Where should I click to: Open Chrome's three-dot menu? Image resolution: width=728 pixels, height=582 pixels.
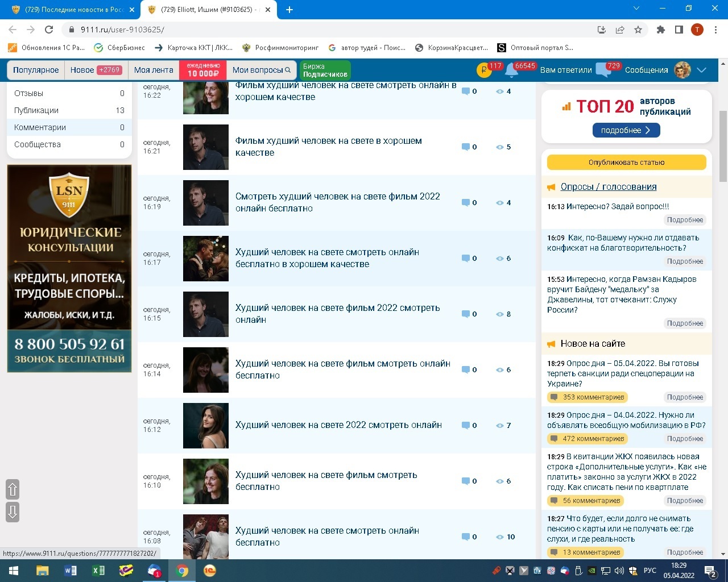[715, 30]
